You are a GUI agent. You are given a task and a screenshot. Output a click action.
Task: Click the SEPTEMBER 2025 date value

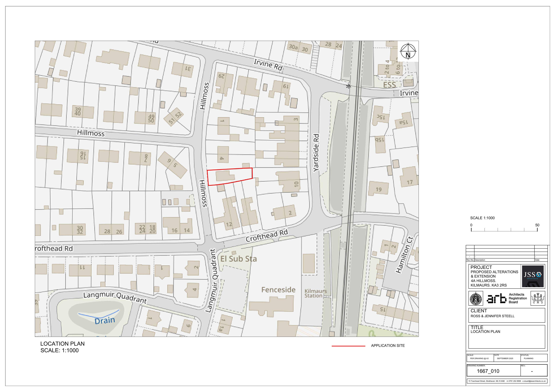click(505, 358)
